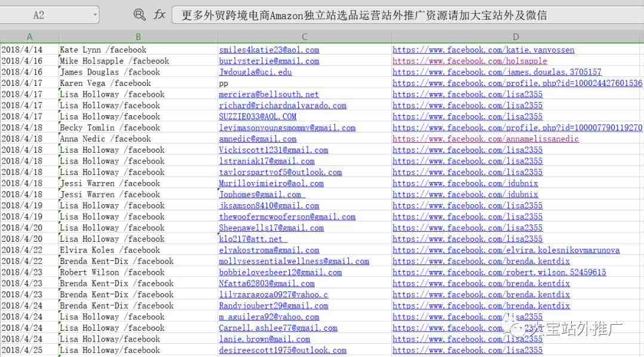Click the cell 'James Douglas /facbook'
This screenshot has width=644, height=357.
point(138,72)
